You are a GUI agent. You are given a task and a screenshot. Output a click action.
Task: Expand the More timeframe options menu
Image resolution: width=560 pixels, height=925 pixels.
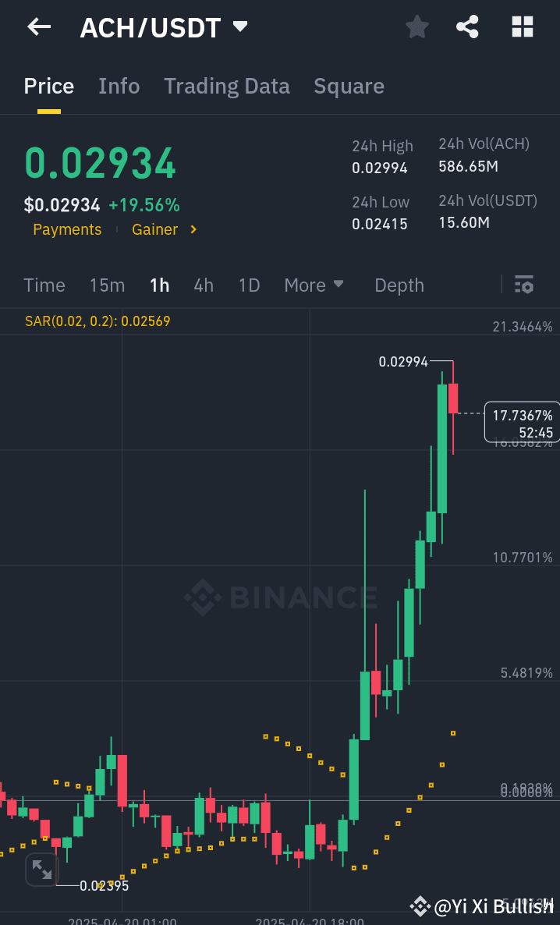coord(314,285)
